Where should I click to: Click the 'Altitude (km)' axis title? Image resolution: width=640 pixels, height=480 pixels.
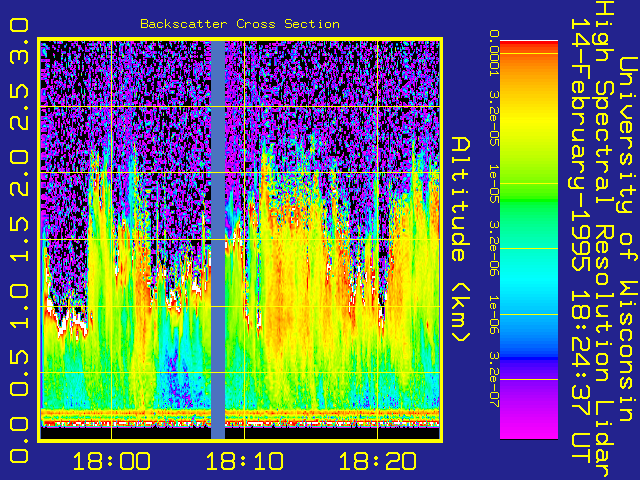pos(461,240)
